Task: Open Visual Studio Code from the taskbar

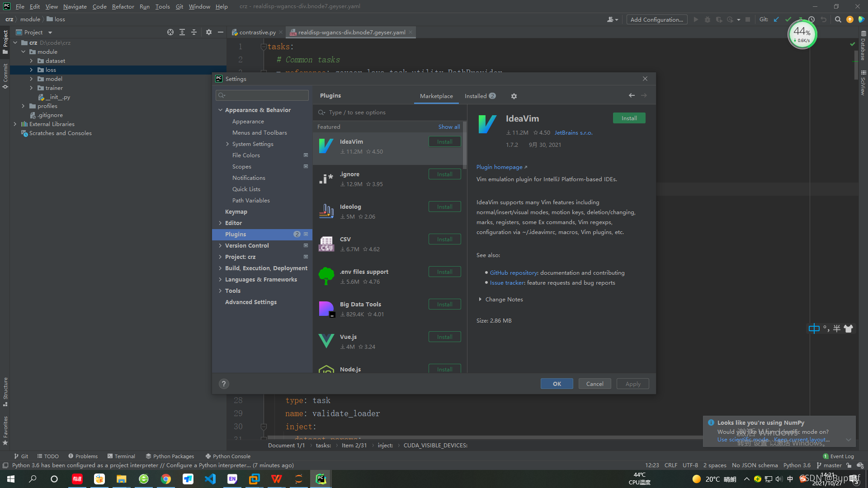Action: tap(210, 479)
